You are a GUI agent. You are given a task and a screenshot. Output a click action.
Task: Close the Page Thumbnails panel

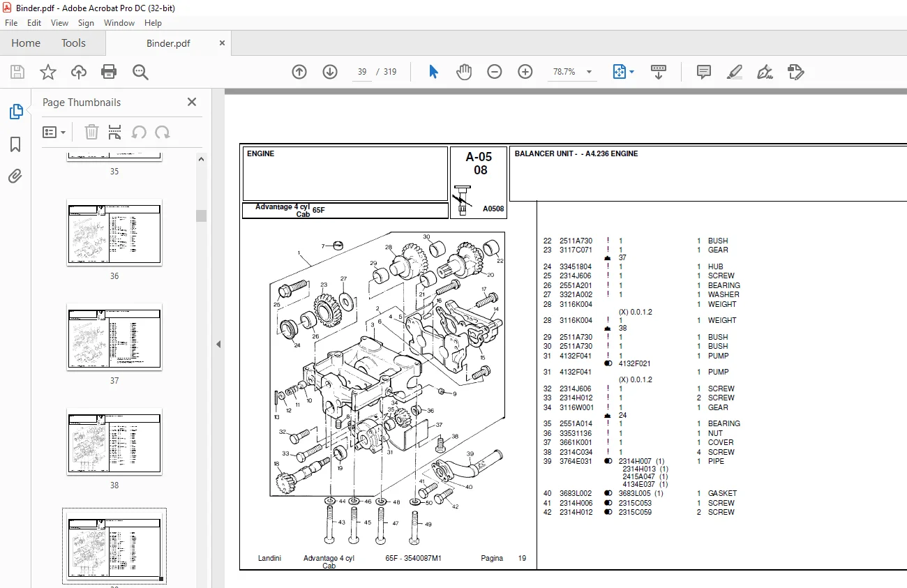192,102
